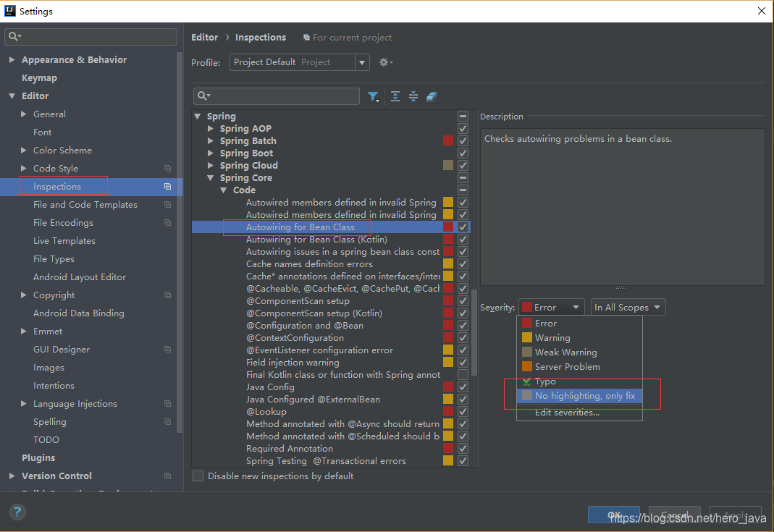774x532 pixels.
Task: Toggle the Spring Batch checkbox
Action: pos(463,140)
